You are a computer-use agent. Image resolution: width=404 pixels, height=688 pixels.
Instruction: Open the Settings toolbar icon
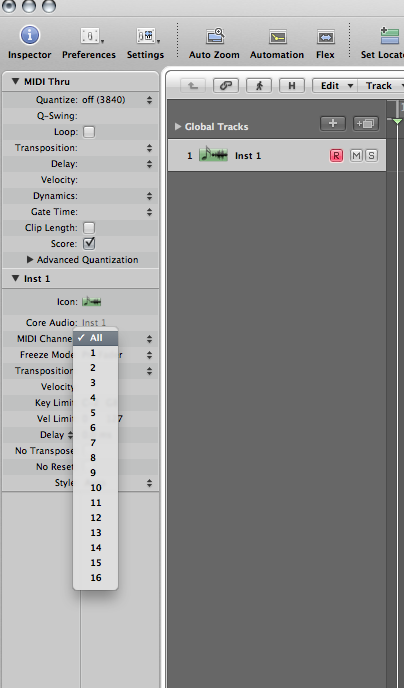(x=148, y=36)
